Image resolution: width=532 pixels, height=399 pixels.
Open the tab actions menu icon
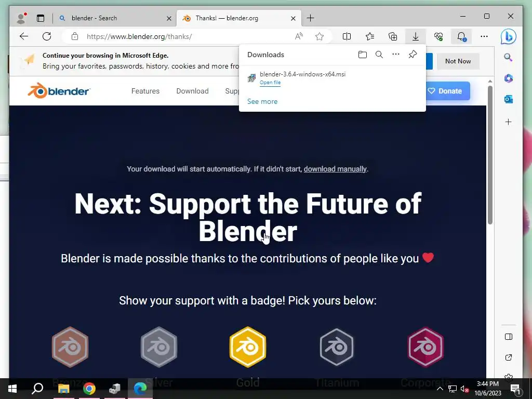click(41, 18)
